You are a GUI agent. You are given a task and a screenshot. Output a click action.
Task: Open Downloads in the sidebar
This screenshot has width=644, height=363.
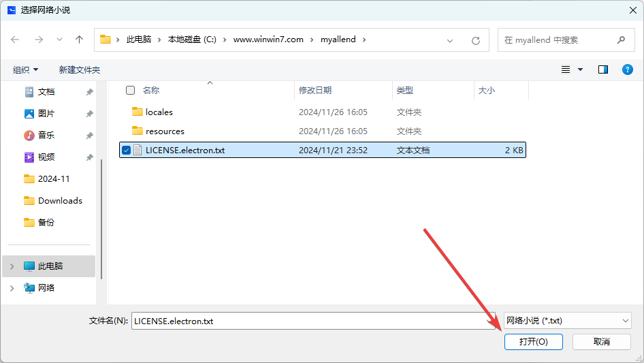60,201
